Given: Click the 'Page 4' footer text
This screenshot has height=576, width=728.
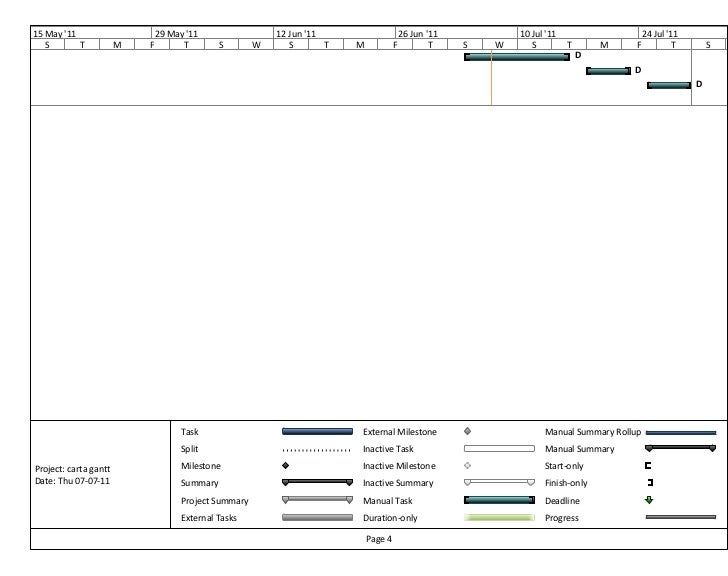Looking at the screenshot, I should pyautogui.click(x=379, y=539).
